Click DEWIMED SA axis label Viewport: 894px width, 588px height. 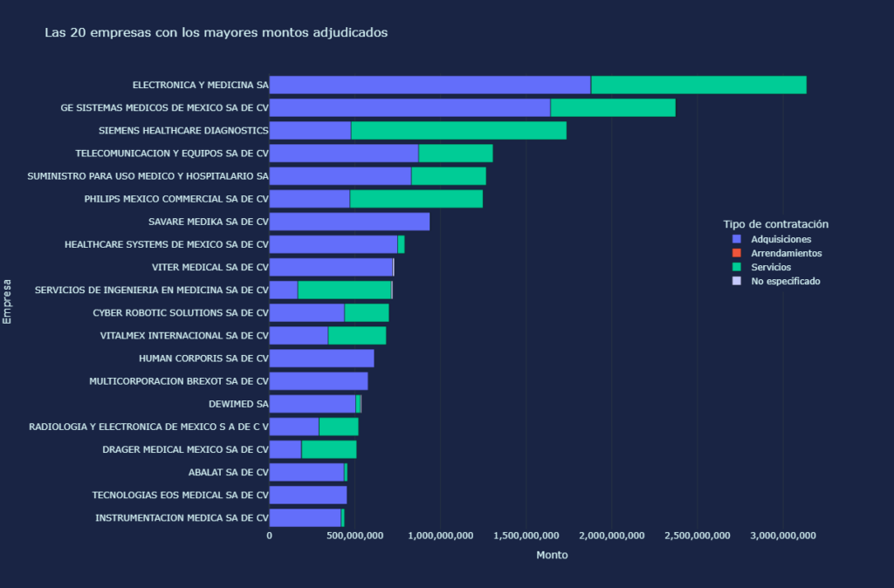point(238,404)
